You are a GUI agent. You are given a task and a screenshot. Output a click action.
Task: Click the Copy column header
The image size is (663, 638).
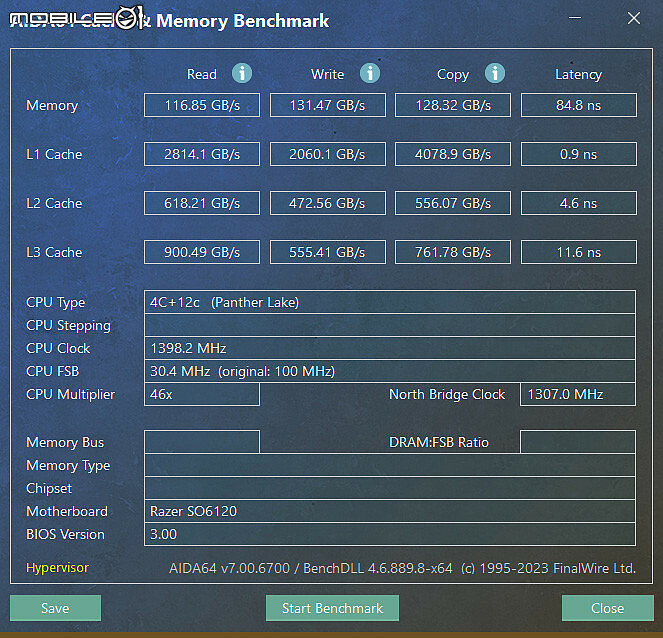(x=453, y=74)
